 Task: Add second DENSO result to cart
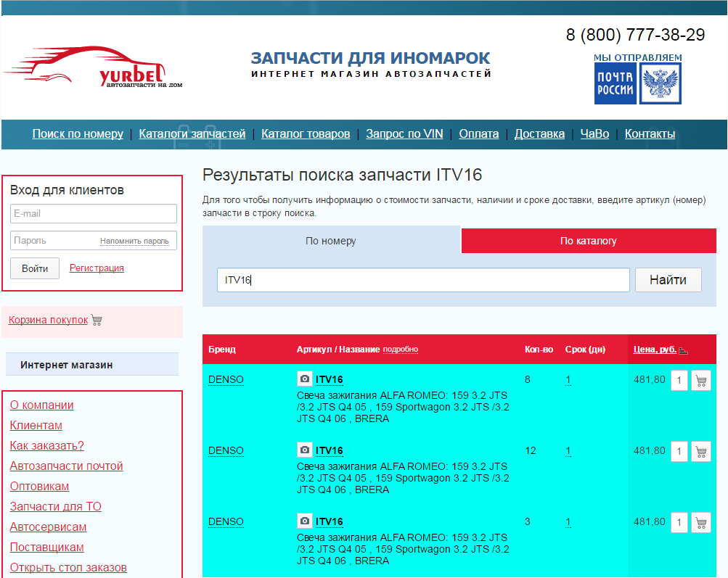pos(700,451)
